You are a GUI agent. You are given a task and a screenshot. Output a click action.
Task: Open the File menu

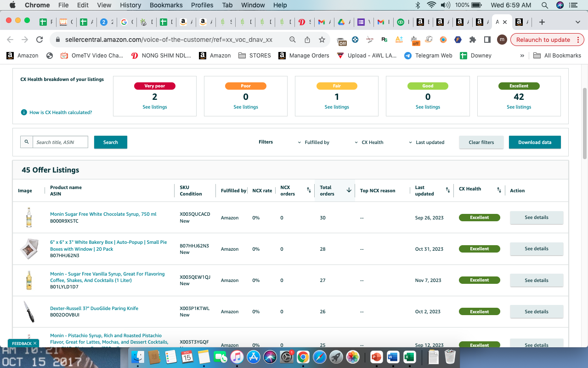(x=63, y=5)
